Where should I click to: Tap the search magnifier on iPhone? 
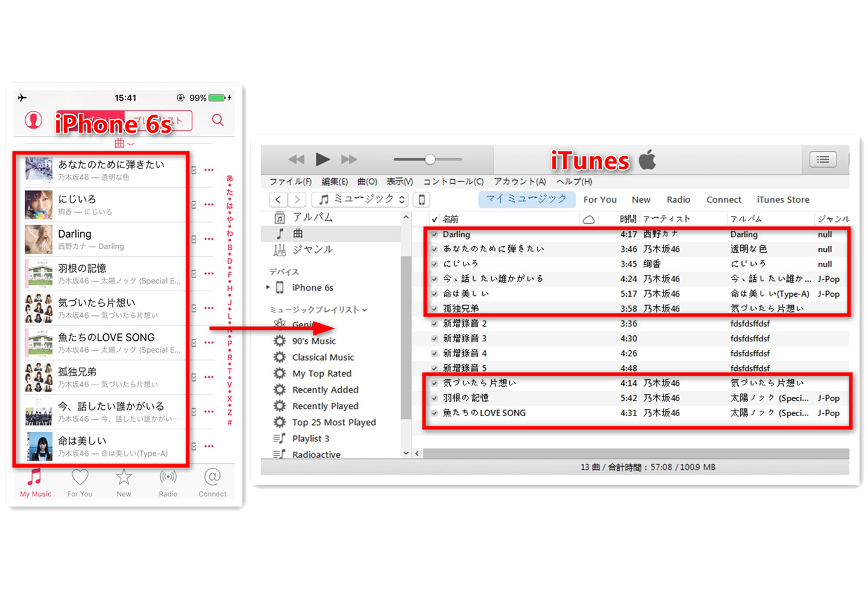click(x=218, y=120)
